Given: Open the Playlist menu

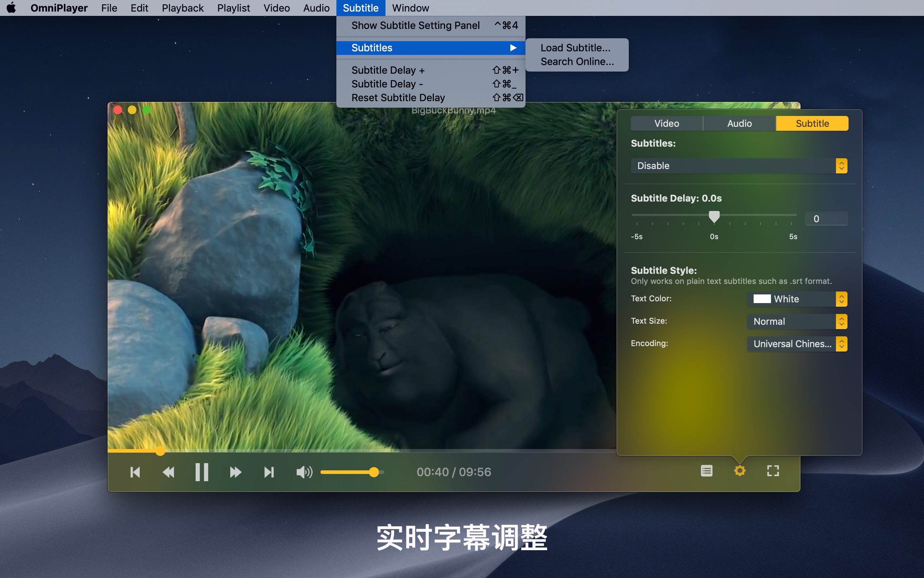Looking at the screenshot, I should pos(234,8).
